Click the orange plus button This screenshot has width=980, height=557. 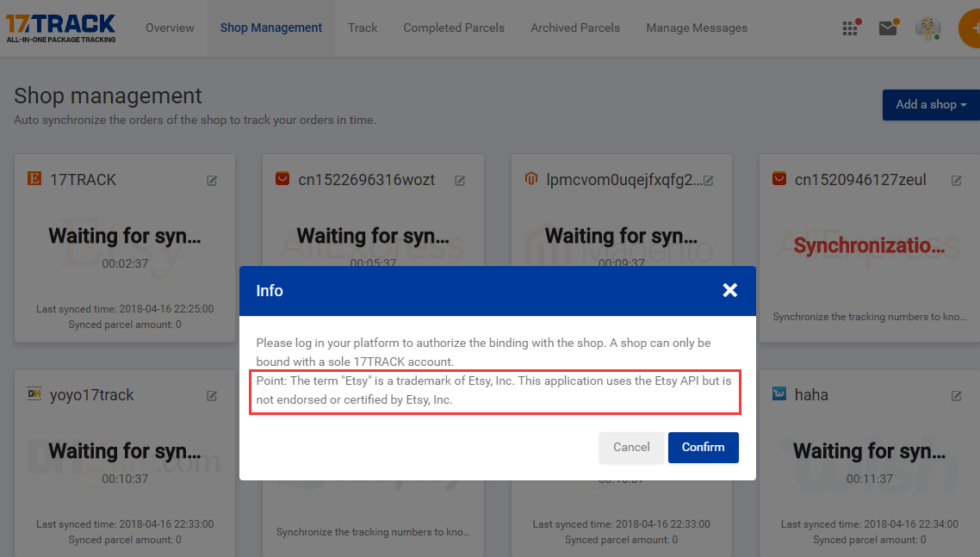point(970,28)
